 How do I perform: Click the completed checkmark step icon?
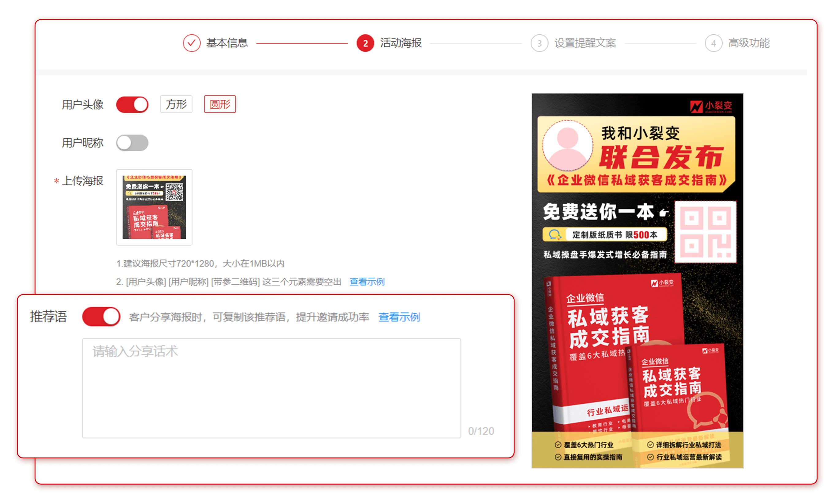coord(191,43)
